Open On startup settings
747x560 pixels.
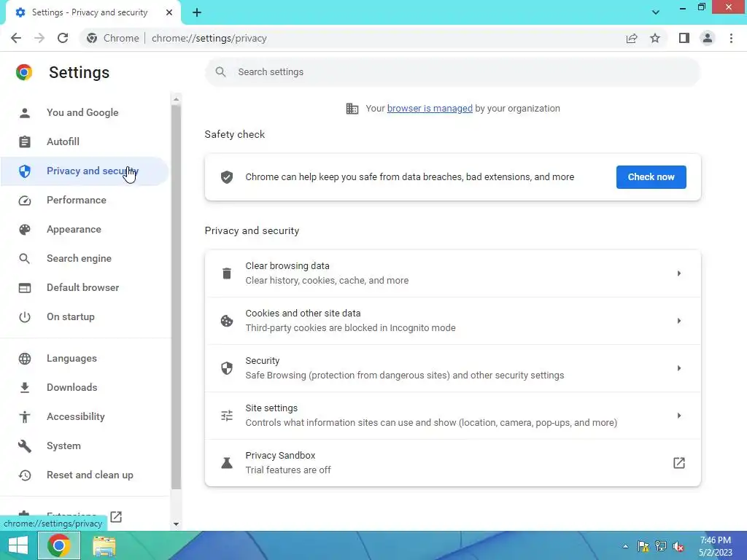tap(85, 316)
